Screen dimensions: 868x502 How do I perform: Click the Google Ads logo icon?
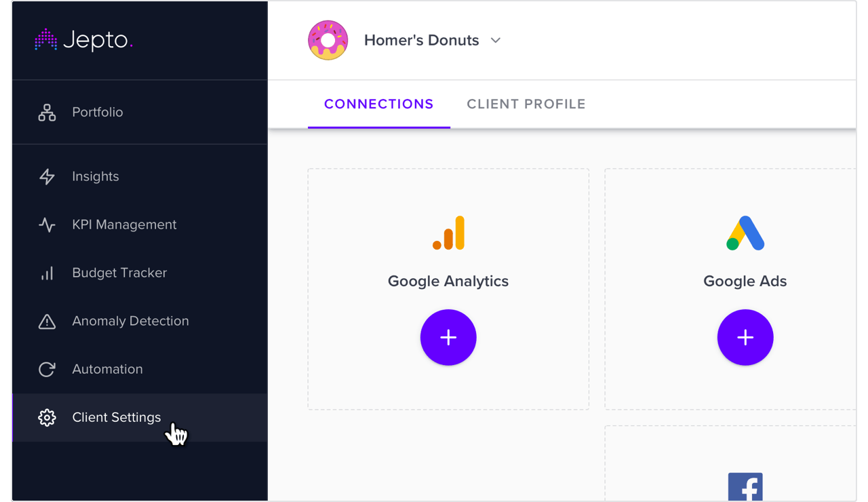pos(745,233)
